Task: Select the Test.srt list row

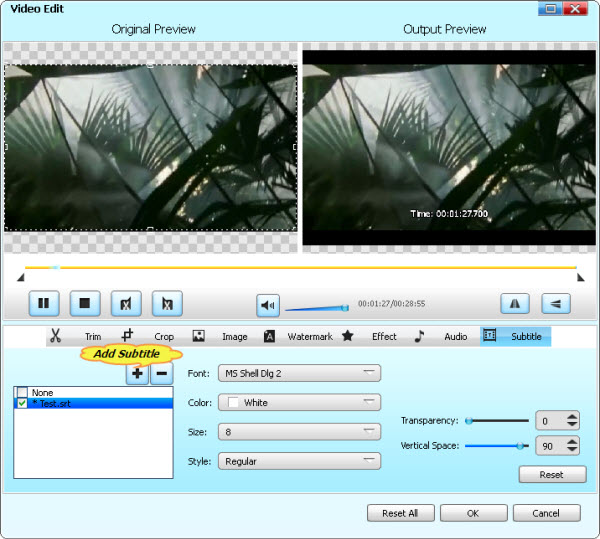Action: coord(93,403)
